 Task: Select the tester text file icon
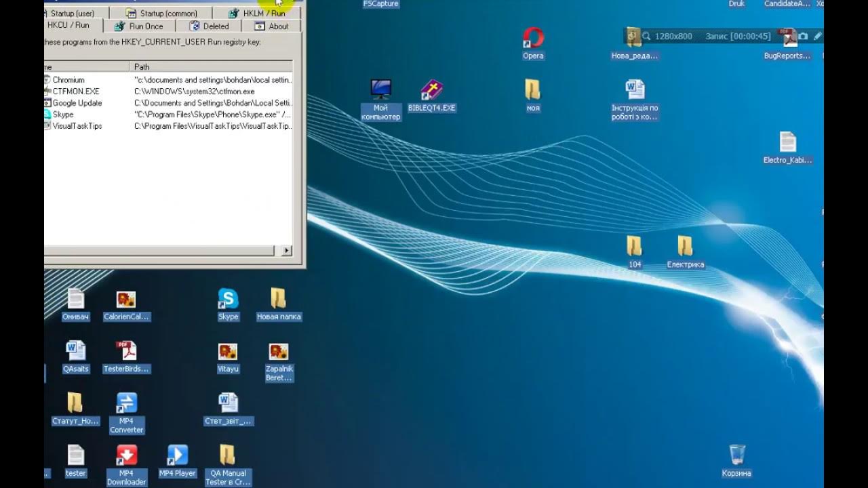pos(75,461)
